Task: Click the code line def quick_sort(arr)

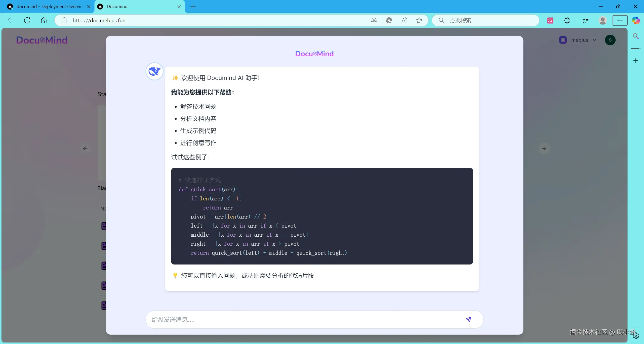Action: click(x=209, y=190)
